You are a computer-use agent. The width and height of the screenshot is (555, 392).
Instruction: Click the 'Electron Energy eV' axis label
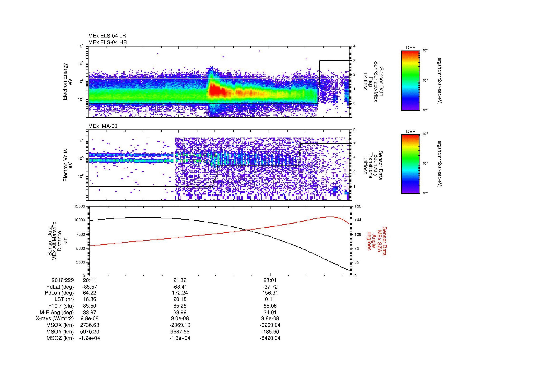pos(67,82)
